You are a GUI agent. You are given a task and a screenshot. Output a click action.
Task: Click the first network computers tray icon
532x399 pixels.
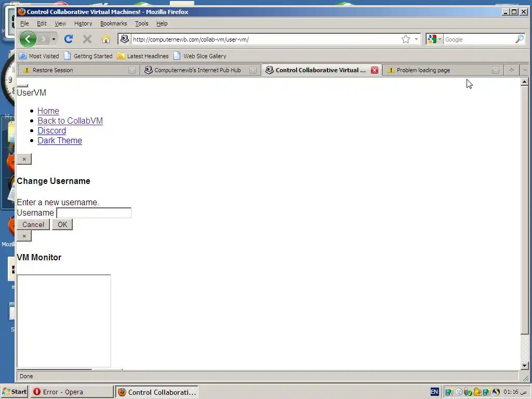[x=449, y=392]
